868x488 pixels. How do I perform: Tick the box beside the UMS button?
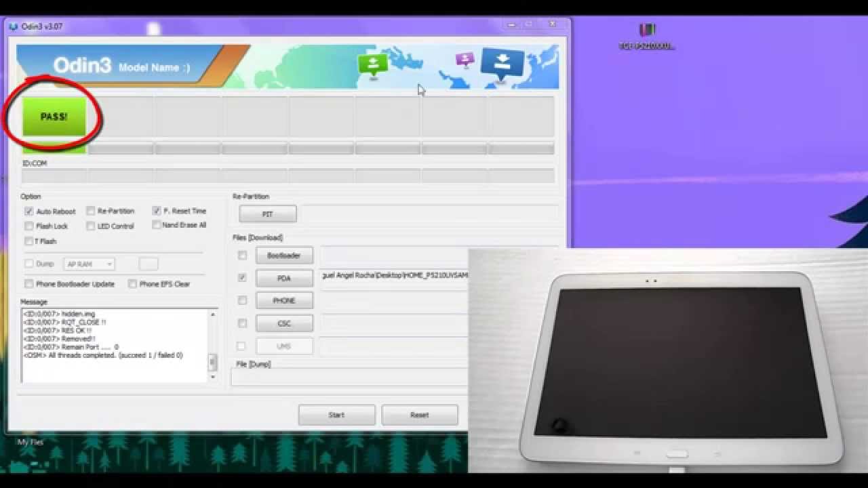(x=242, y=346)
